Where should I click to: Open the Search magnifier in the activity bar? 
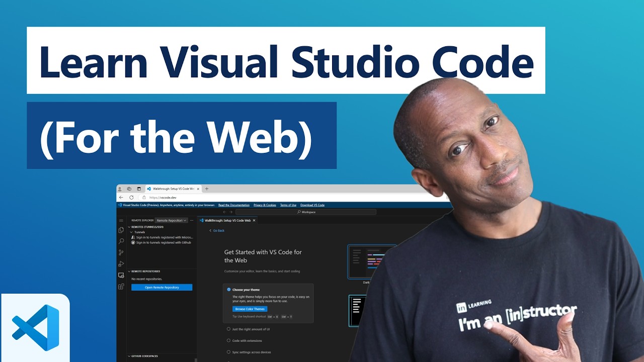pyautogui.click(x=121, y=241)
